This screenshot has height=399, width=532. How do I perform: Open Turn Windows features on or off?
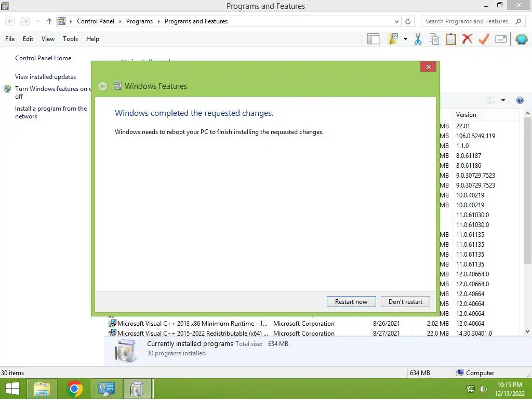(x=53, y=92)
